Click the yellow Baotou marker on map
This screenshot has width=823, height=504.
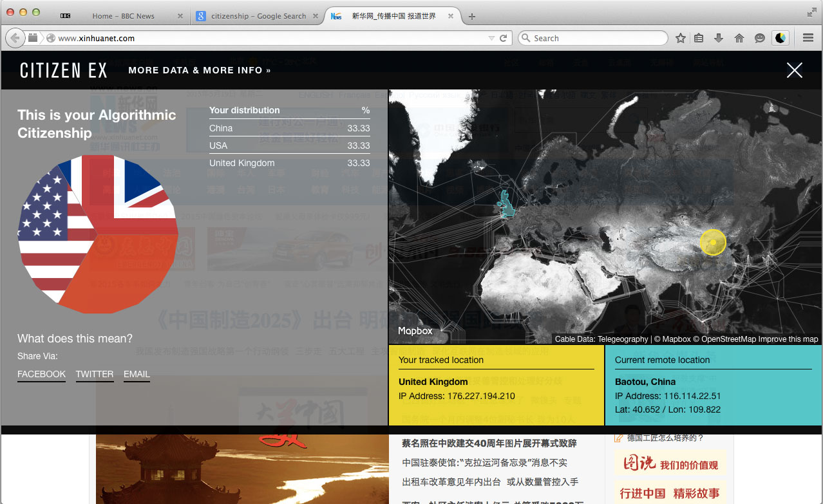click(x=713, y=242)
